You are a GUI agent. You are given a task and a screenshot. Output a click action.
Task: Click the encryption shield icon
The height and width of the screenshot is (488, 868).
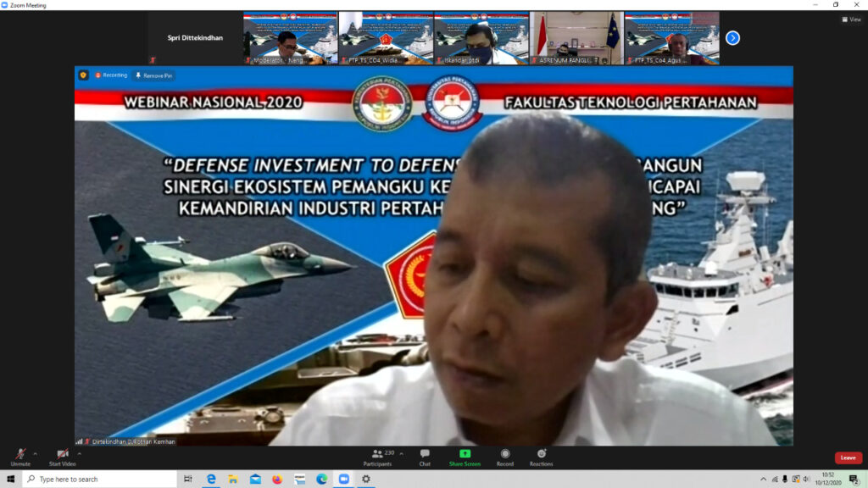83,75
